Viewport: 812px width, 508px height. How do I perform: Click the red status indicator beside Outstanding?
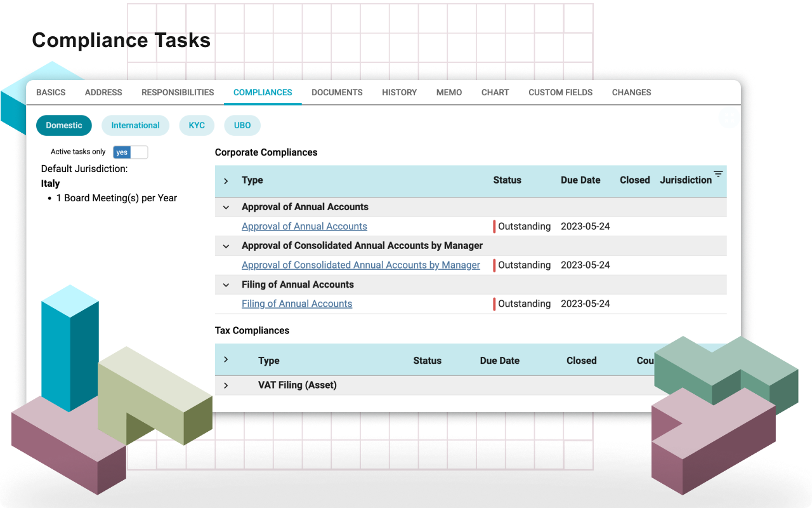pyautogui.click(x=495, y=226)
